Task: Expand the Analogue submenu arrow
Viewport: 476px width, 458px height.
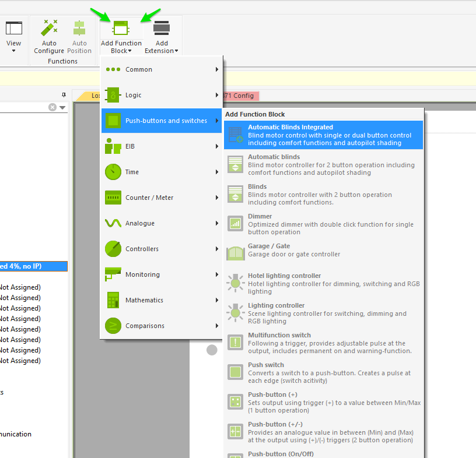Action: coord(216,223)
